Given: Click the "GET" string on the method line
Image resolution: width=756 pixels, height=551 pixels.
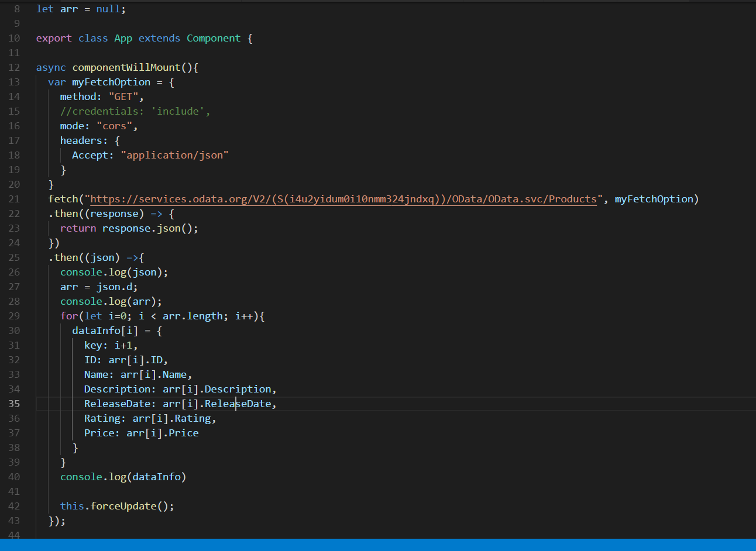Looking at the screenshot, I should pos(123,97).
